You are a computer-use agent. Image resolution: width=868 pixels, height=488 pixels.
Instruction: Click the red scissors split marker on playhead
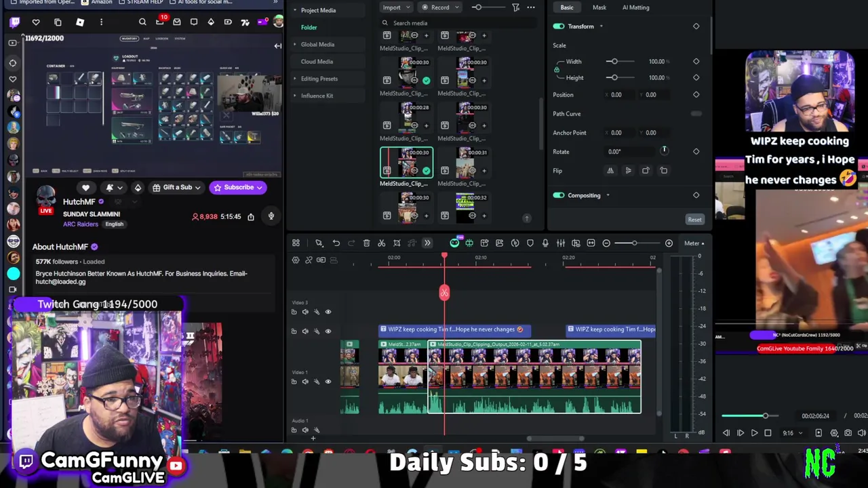(444, 293)
